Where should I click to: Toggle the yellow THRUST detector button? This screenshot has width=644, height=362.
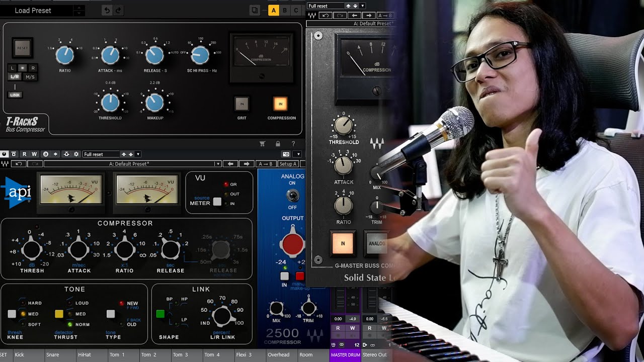pos(59,314)
